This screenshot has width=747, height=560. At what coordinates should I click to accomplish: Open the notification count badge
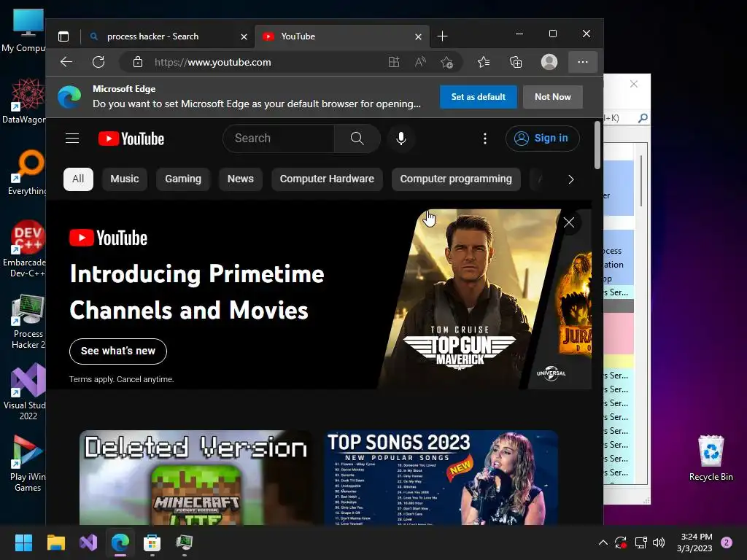(727, 542)
